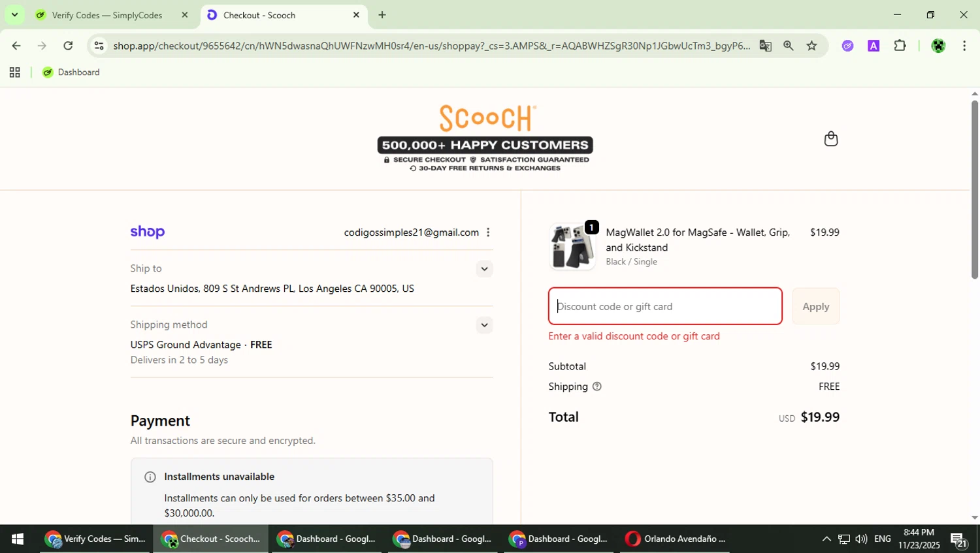Open the purple circular extension icon

(847, 46)
